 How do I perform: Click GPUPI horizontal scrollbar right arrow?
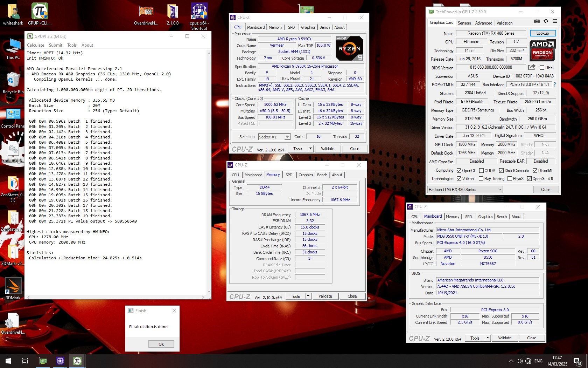coord(203,297)
